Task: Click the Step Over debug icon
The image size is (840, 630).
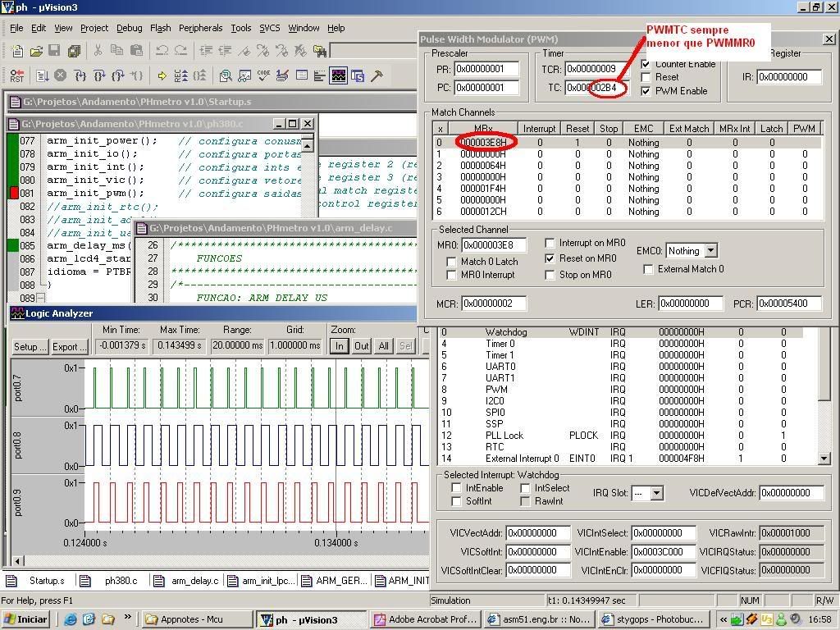Action: point(99,75)
